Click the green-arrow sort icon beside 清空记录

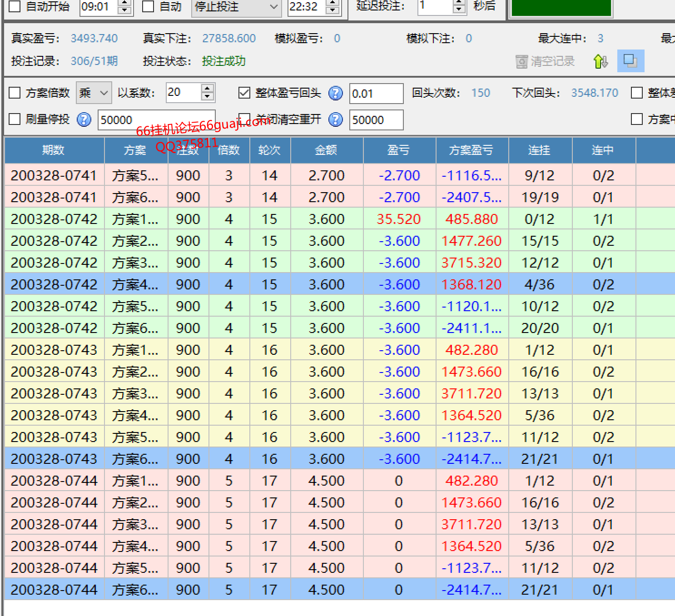[x=601, y=61]
